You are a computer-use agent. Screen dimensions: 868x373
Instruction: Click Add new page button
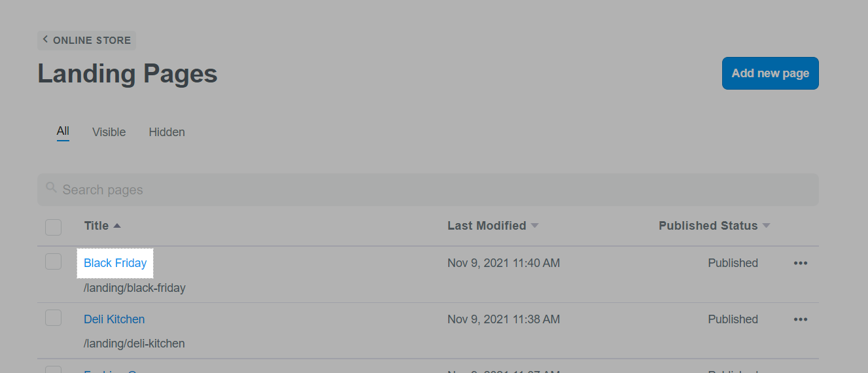[x=770, y=73]
